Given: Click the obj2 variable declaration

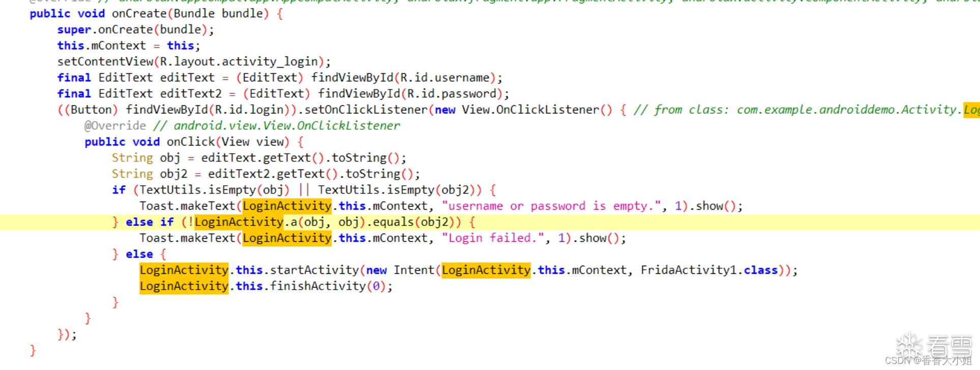Looking at the screenshot, I should coord(173,174).
